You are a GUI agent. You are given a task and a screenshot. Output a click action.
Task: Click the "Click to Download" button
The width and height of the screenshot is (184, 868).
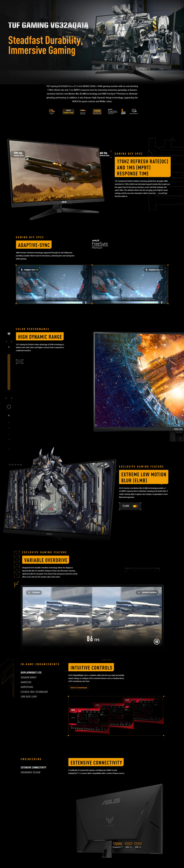coord(79,687)
